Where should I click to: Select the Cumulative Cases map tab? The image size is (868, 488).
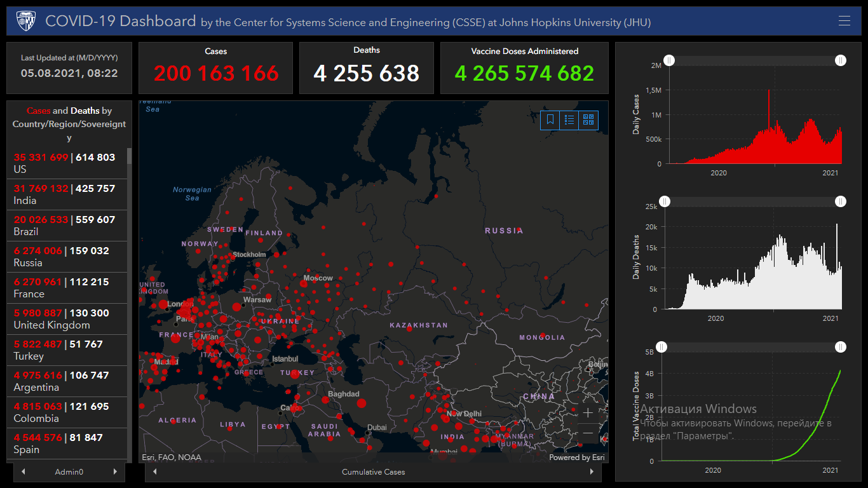pyautogui.click(x=373, y=472)
